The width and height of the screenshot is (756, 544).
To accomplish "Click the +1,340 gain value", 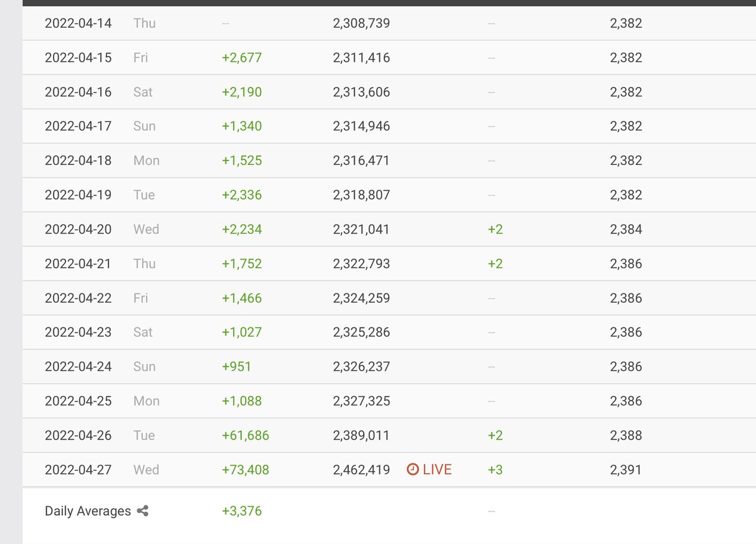I will click(242, 127).
